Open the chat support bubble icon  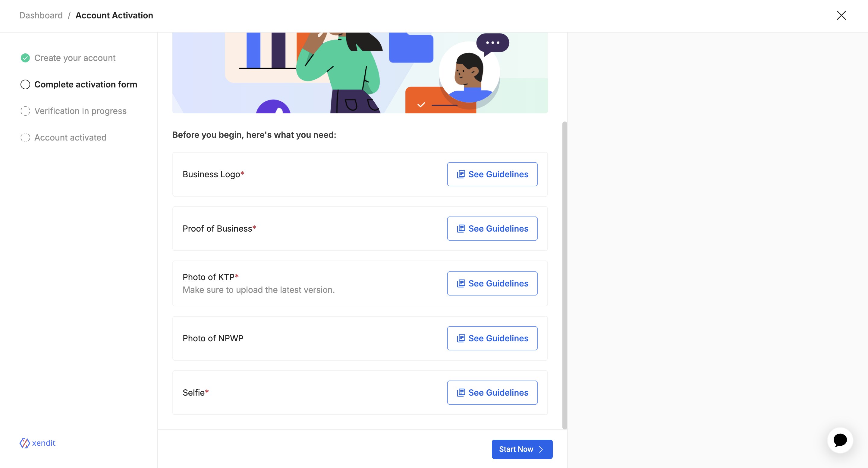pyautogui.click(x=840, y=440)
